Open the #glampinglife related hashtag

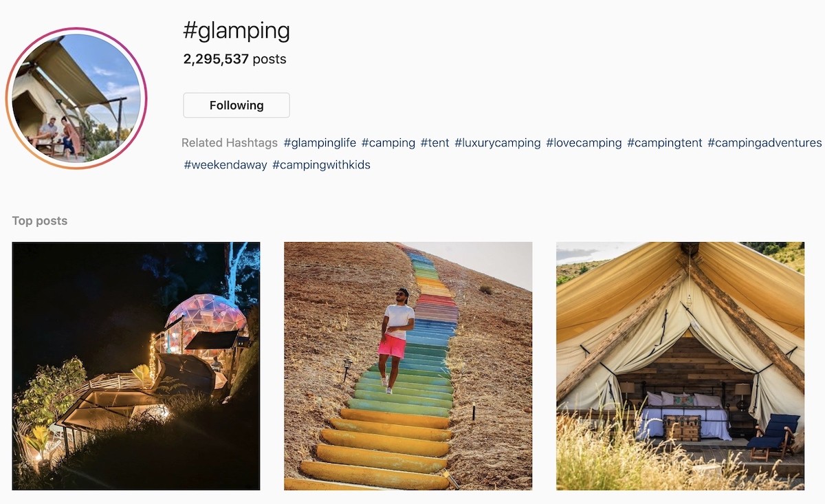(320, 143)
